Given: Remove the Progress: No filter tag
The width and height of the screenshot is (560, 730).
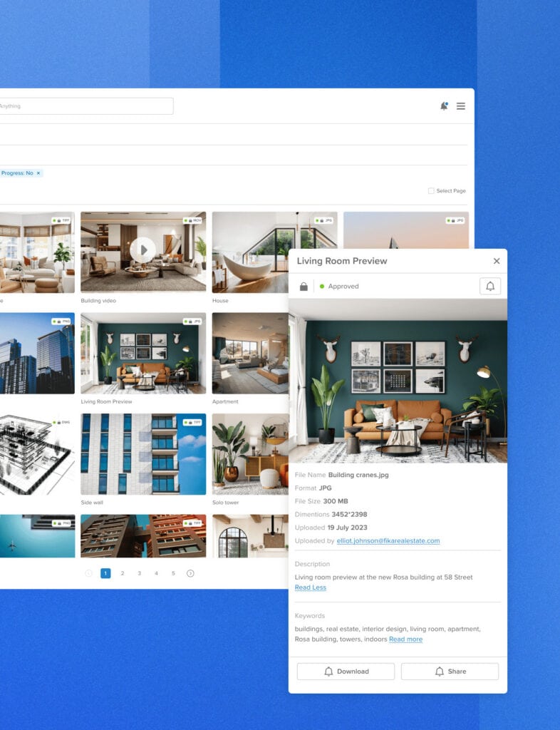Looking at the screenshot, I should (x=38, y=173).
